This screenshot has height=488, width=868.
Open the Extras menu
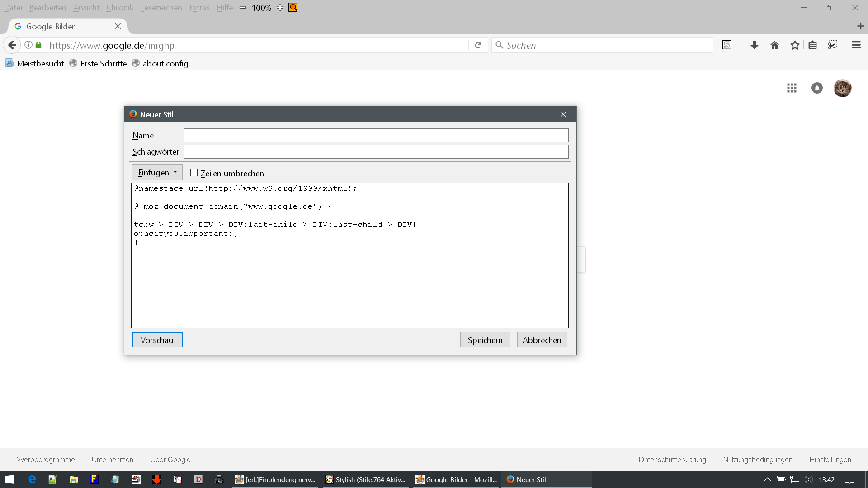point(199,8)
